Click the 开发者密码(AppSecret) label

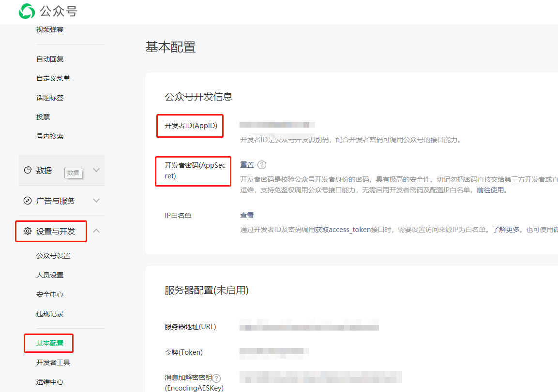pos(195,171)
